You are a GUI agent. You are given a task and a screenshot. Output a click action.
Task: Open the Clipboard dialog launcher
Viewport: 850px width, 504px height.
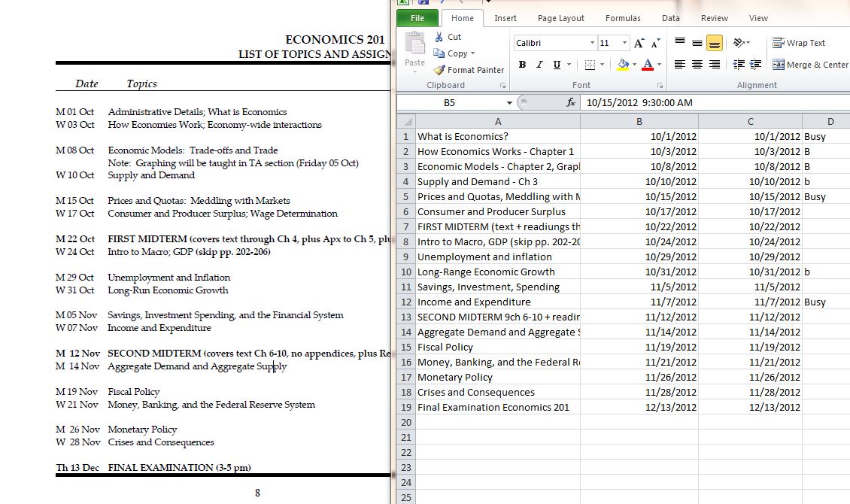tap(502, 86)
